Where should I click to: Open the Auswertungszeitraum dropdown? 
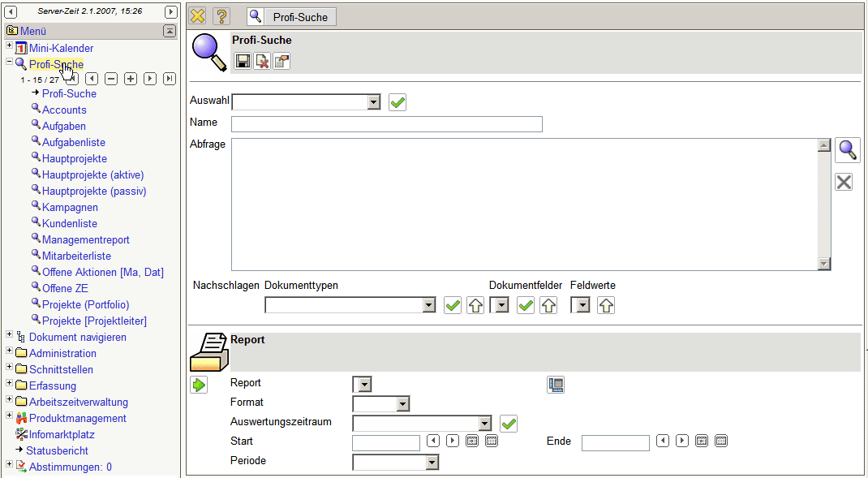(x=485, y=424)
